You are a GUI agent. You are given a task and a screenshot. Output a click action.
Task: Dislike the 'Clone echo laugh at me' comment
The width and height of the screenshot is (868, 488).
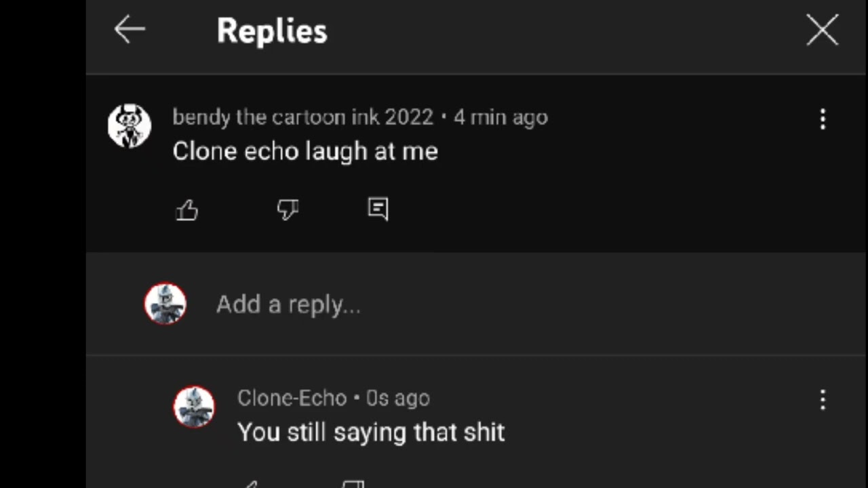point(288,209)
